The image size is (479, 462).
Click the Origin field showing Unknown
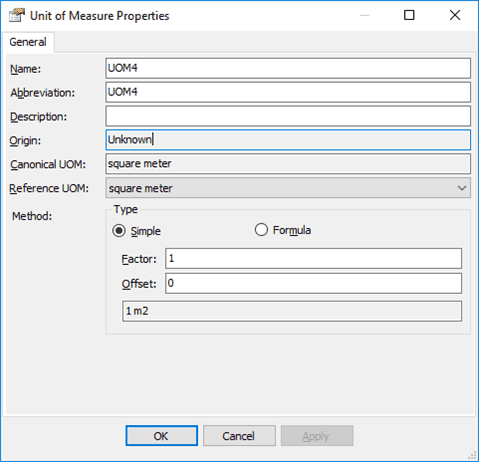point(288,140)
